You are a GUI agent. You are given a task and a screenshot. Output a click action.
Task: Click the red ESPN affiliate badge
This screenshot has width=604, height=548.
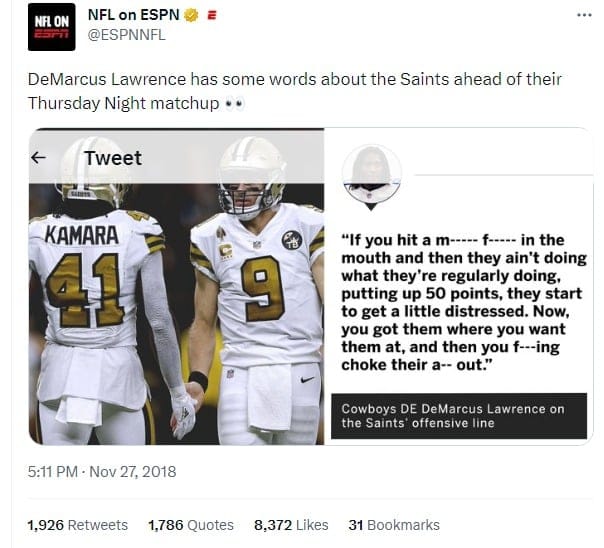(212, 15)
